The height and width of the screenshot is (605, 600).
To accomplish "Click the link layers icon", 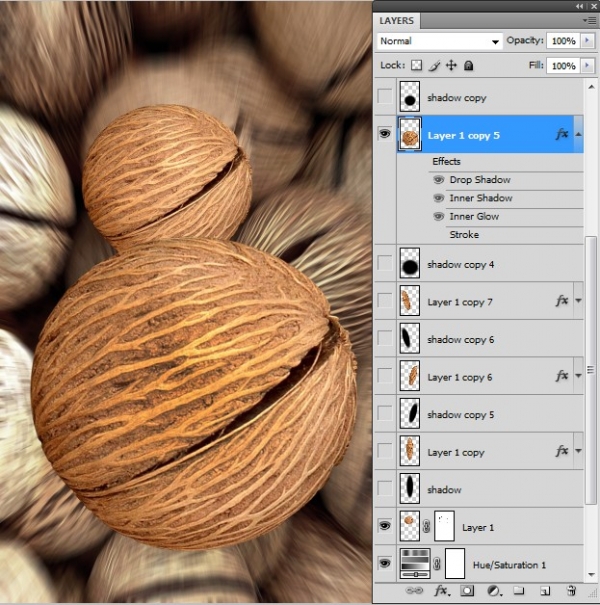I will pyautogui.click(x=414, y=591).
